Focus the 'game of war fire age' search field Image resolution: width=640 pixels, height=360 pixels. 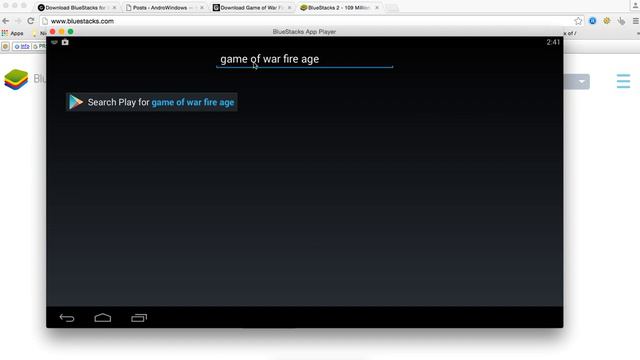point(304,59)
